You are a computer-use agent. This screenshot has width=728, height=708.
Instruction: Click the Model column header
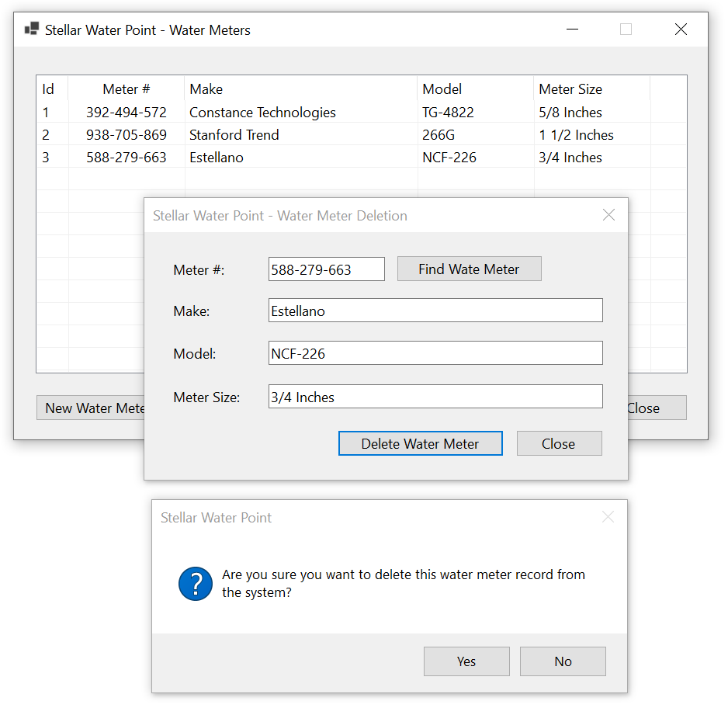[476, 88]
